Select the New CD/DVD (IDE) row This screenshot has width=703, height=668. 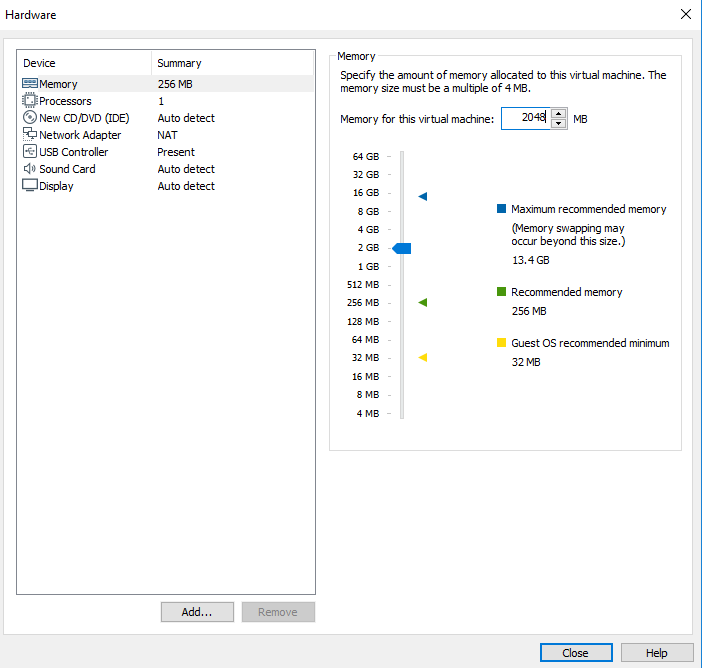coord(166,118)
